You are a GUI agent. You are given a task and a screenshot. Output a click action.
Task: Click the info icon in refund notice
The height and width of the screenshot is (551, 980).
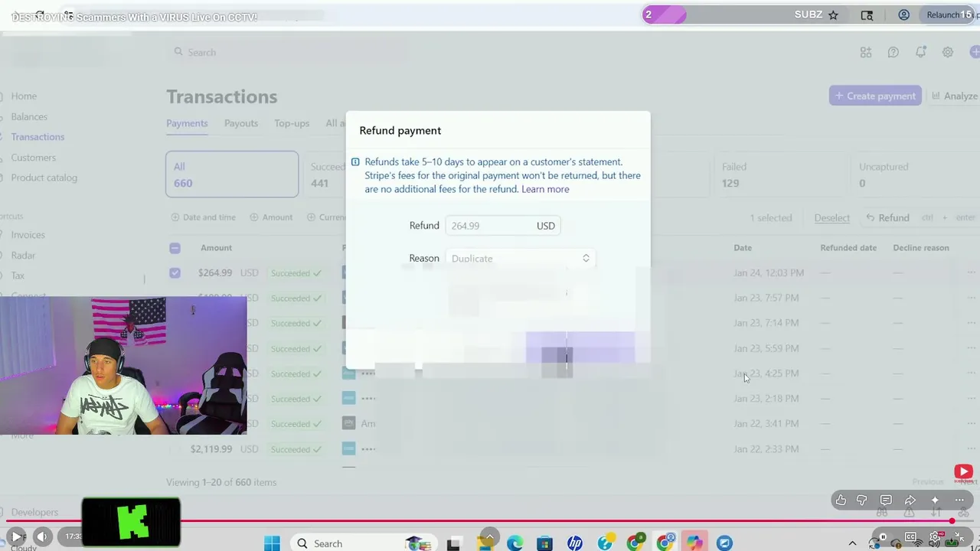pos(355,162)
